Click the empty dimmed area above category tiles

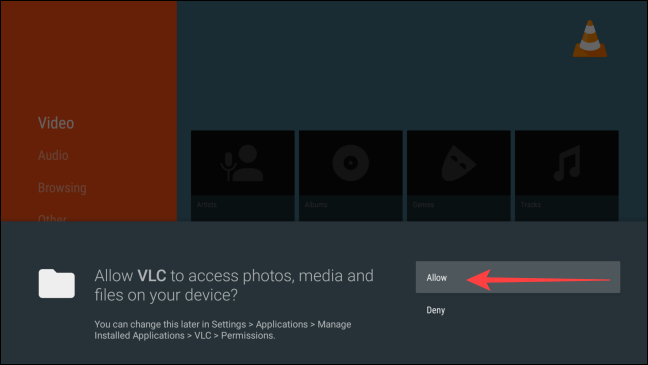click(x=372, y=66)
